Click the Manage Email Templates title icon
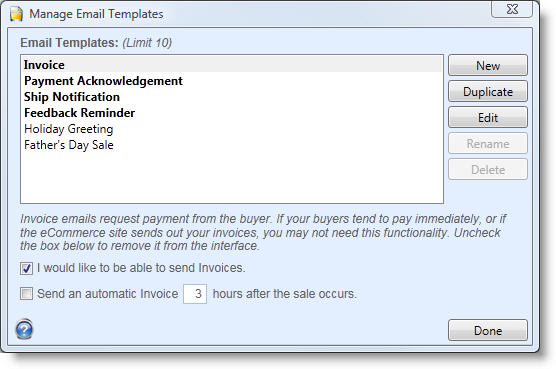The image size is (556, 369). 16,14
